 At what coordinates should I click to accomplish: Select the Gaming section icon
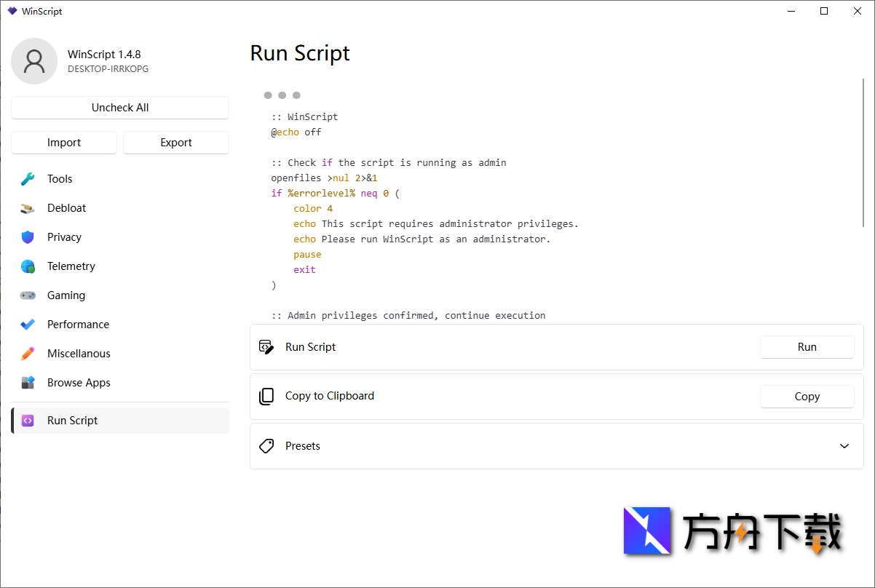click(x=27, y=295)
